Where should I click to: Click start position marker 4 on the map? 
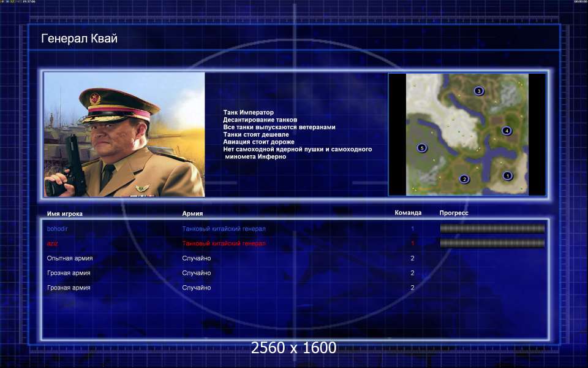point(507,131)
